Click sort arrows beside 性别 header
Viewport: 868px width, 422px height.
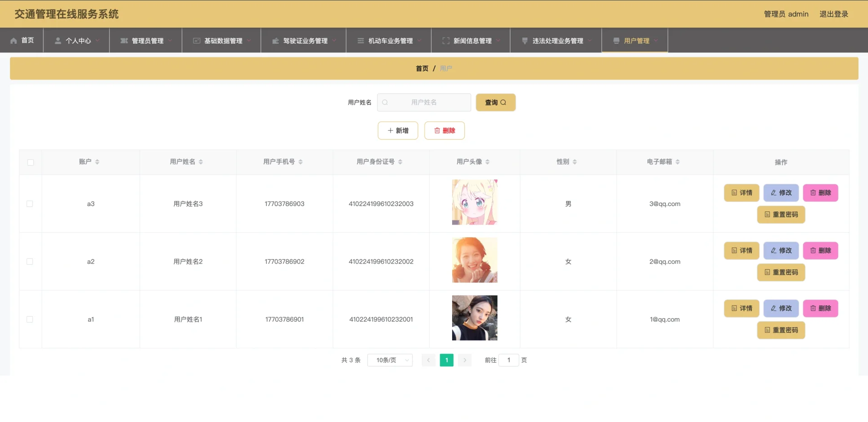click(x=575, y=162)
